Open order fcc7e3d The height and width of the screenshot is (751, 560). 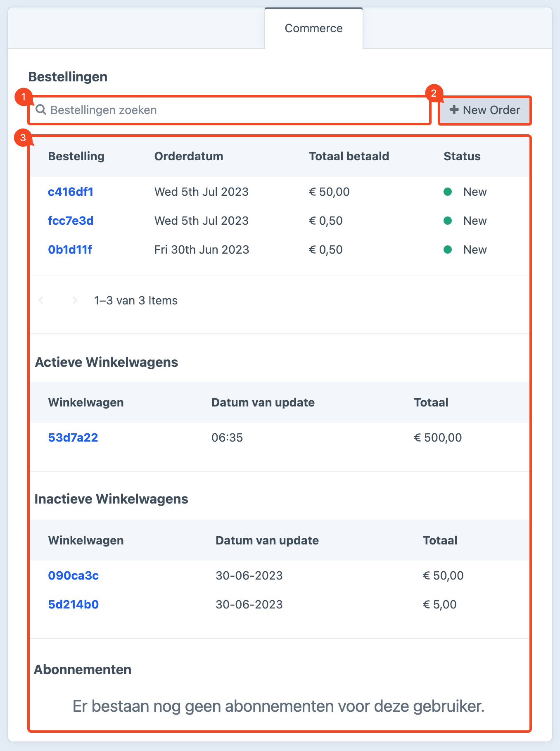coord(71,221)
